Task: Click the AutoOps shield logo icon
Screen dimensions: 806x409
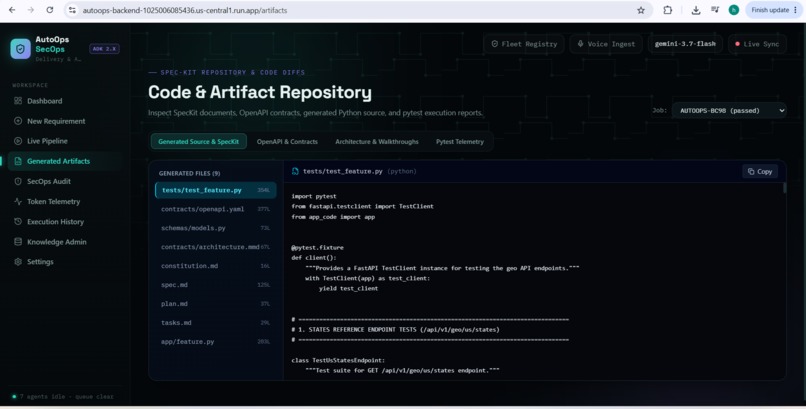Action: click(x=21, y=49)
